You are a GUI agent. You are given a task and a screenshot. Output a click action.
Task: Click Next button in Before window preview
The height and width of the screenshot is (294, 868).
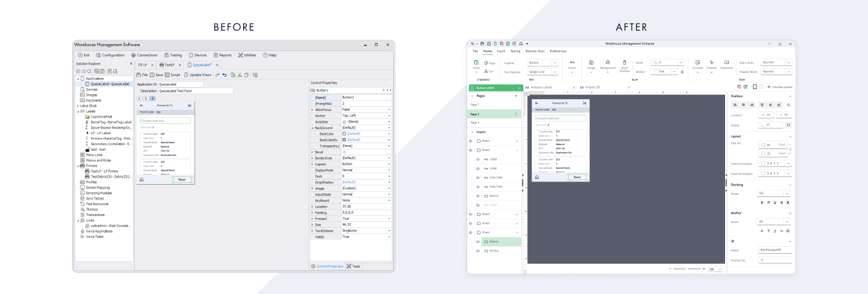[182, 180]
